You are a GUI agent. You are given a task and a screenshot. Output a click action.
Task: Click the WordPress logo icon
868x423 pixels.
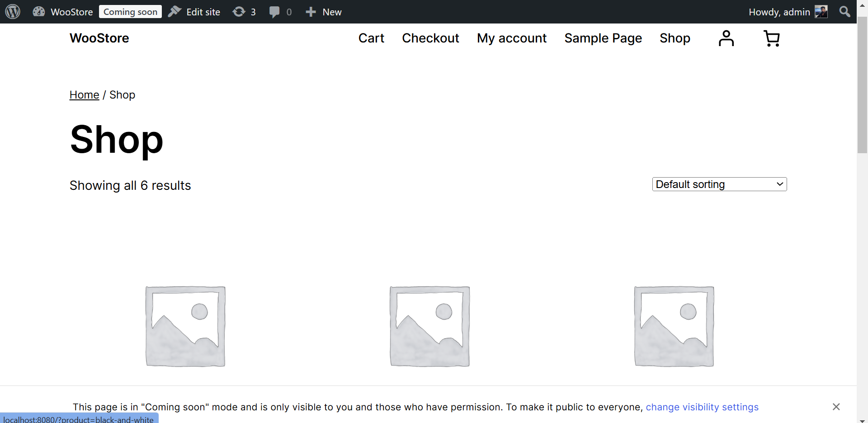[x=13, y=12]
